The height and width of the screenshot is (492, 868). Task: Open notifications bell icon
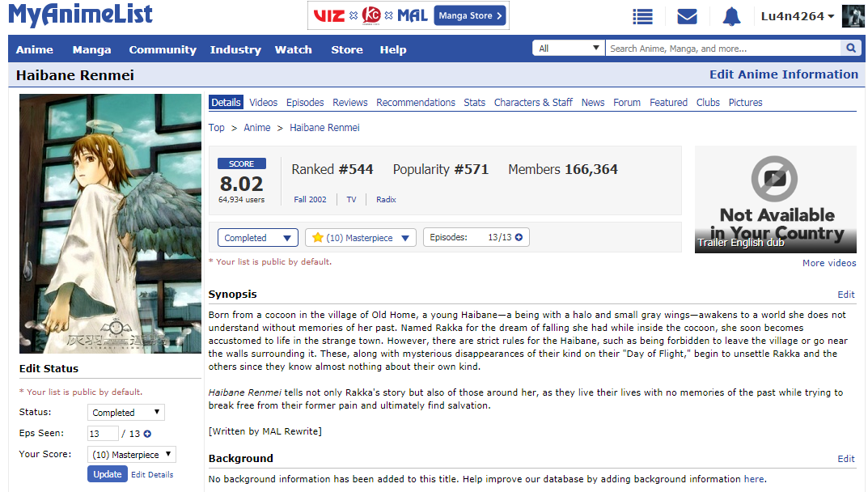coord(731,16)
